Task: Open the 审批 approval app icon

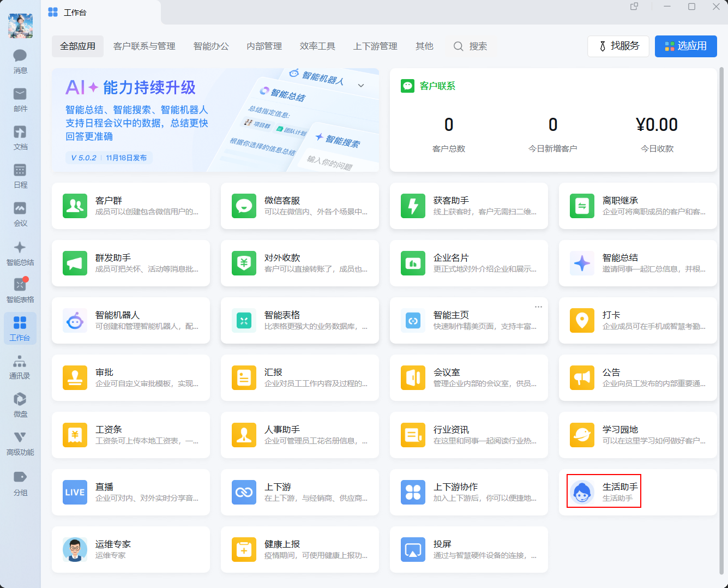Action: 75,377
